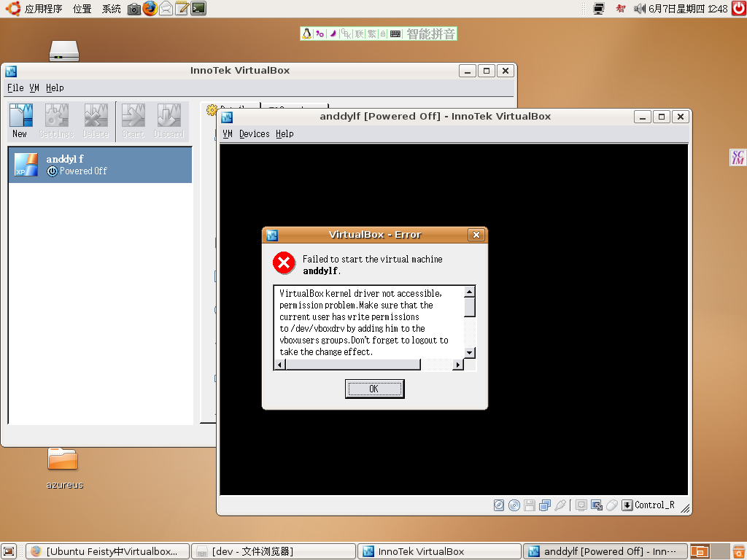The width and height of the screenshot is (747, 560).
Task: Open the Help menu in the VirtualBox manager window
Action: click(x=55, y=88)
